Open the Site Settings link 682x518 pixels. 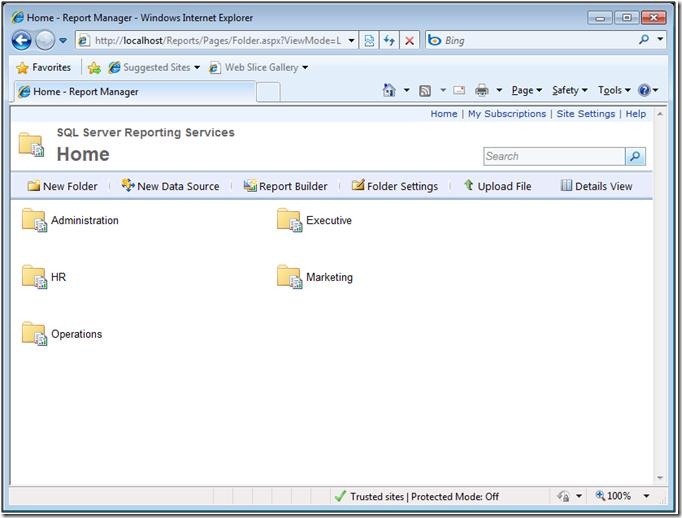(585, 114)
